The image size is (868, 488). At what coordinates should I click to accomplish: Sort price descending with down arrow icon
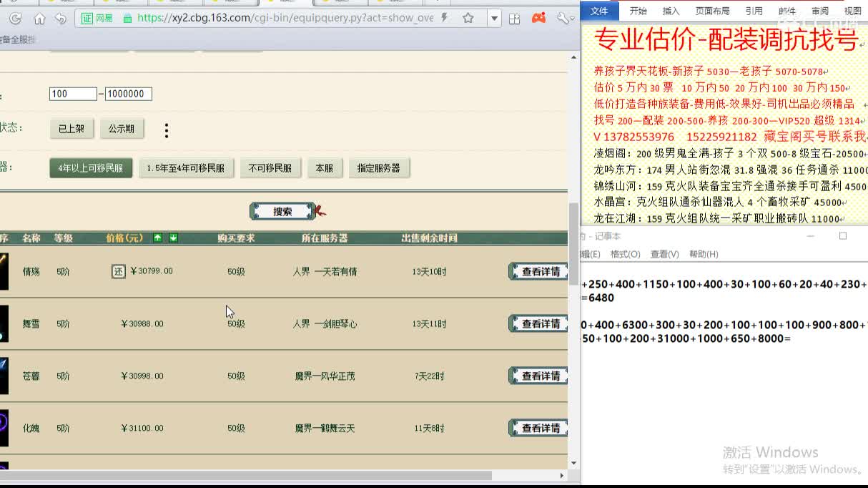click(x=173, y=238)
